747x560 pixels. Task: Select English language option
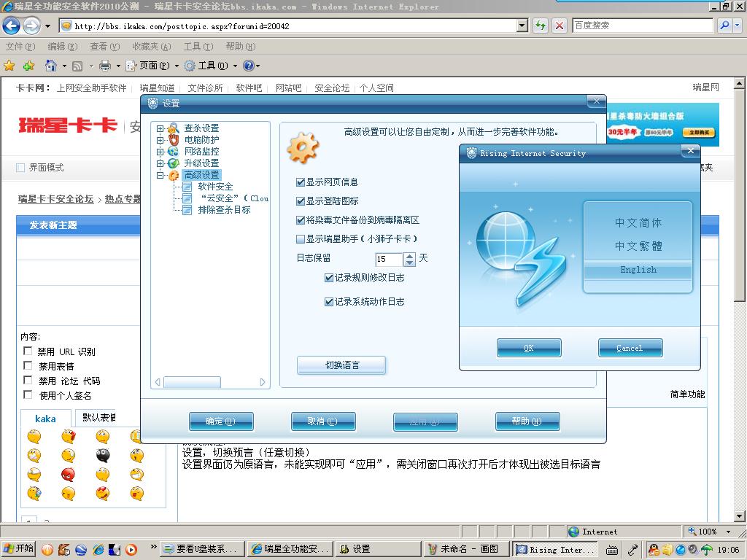tap(638, 270)
